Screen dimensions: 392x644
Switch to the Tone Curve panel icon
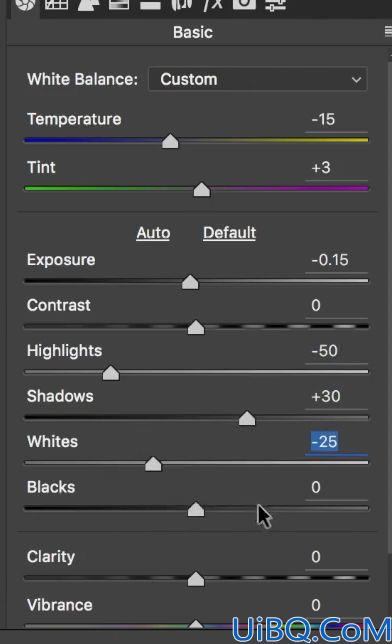(56, 4)
